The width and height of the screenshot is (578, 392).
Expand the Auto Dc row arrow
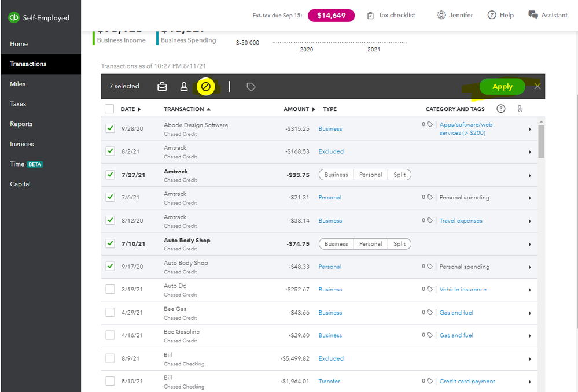click(x=530, y=290)
